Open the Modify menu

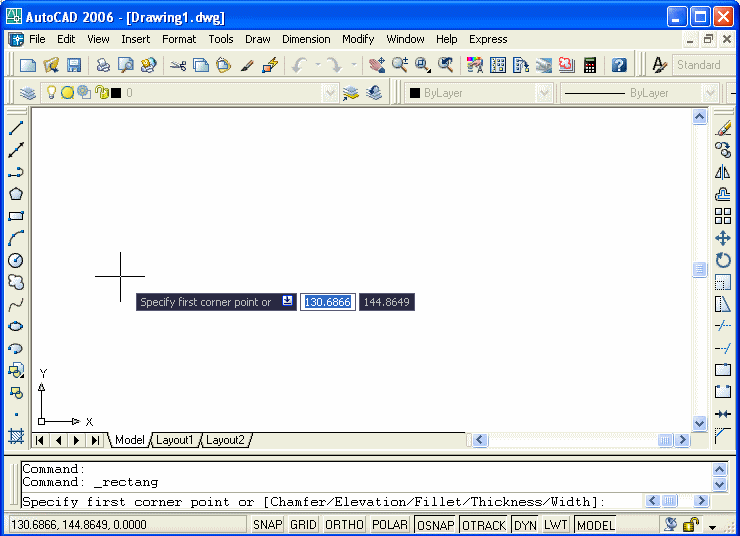tap(358, 39)
